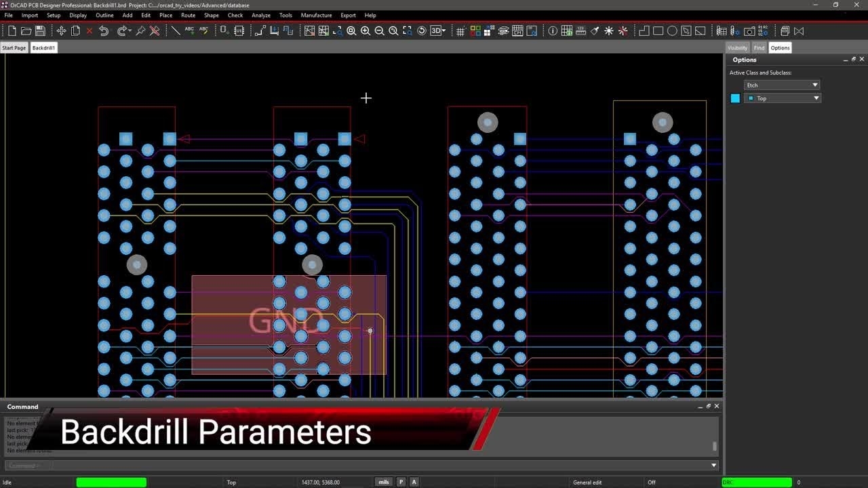
Task: Toggle the A mode button in status bar
Action: tap(414, 482)
